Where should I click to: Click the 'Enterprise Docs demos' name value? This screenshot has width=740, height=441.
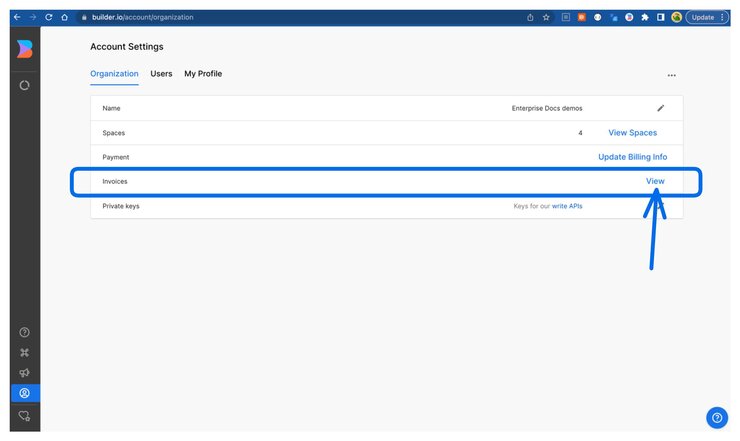coord(547,108)
